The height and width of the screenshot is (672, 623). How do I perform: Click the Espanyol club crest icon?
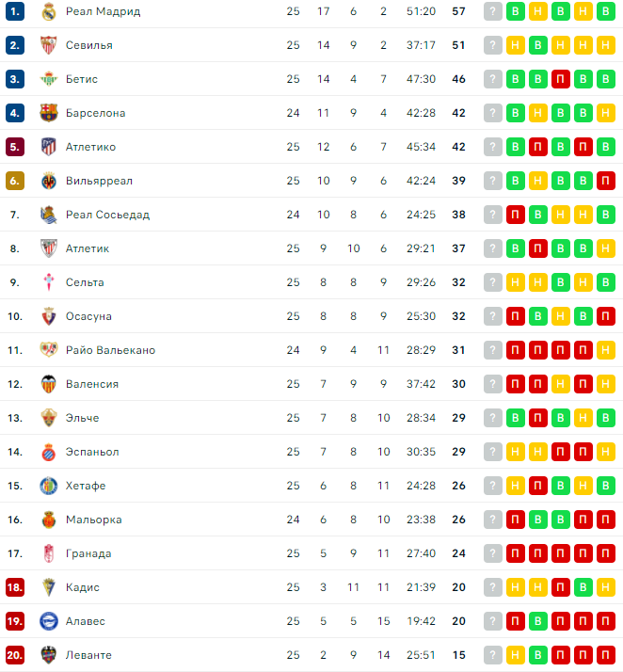coord(49,452)
